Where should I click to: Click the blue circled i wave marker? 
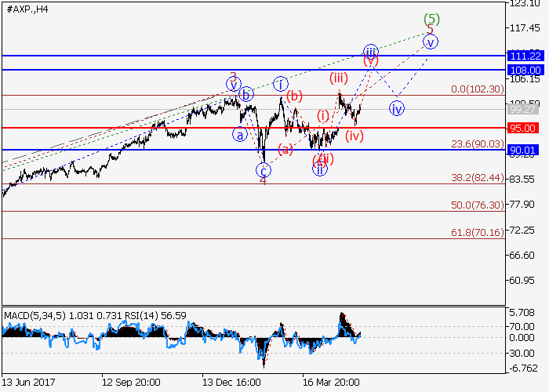click(x=281, y=83)
